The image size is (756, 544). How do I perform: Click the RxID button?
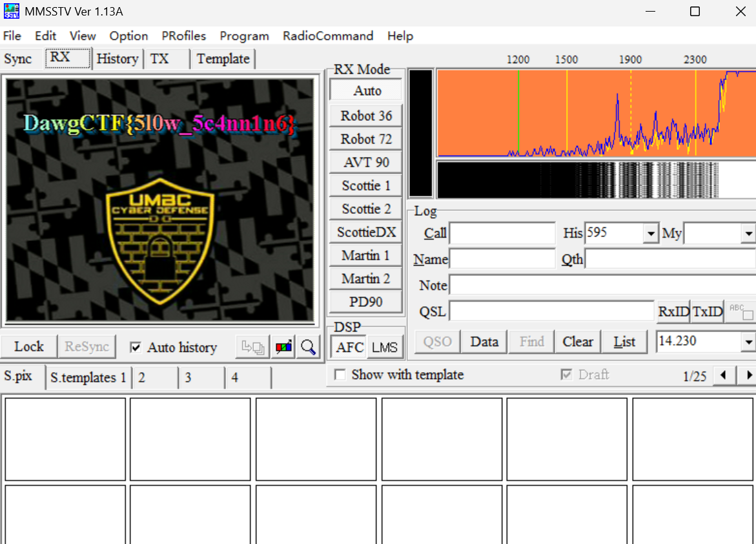(x=673, y=311)
